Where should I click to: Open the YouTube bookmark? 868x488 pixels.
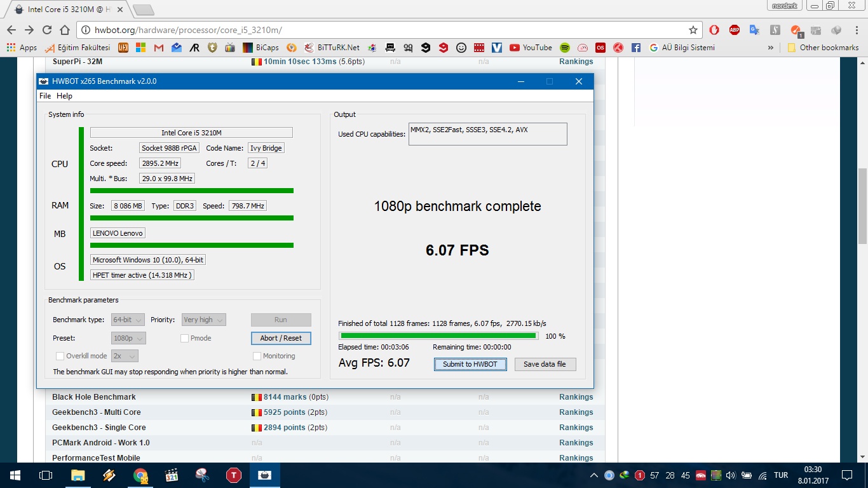531,48
